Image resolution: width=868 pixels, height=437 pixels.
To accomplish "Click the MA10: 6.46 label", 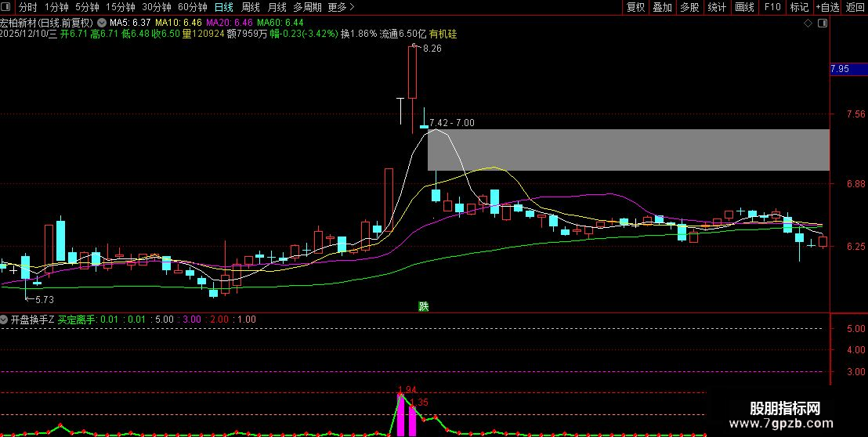I will 179,23.
